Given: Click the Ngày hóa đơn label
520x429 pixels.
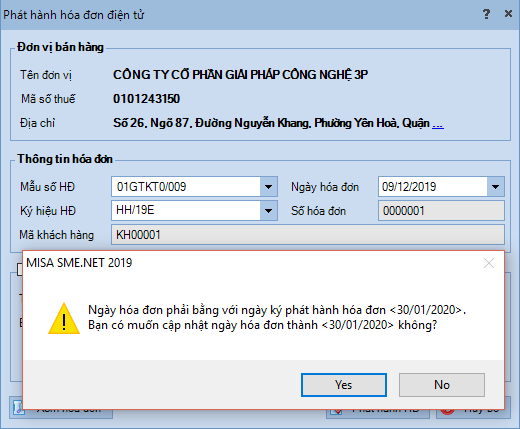Looking at the screenshot, I should tap(325, 187).
